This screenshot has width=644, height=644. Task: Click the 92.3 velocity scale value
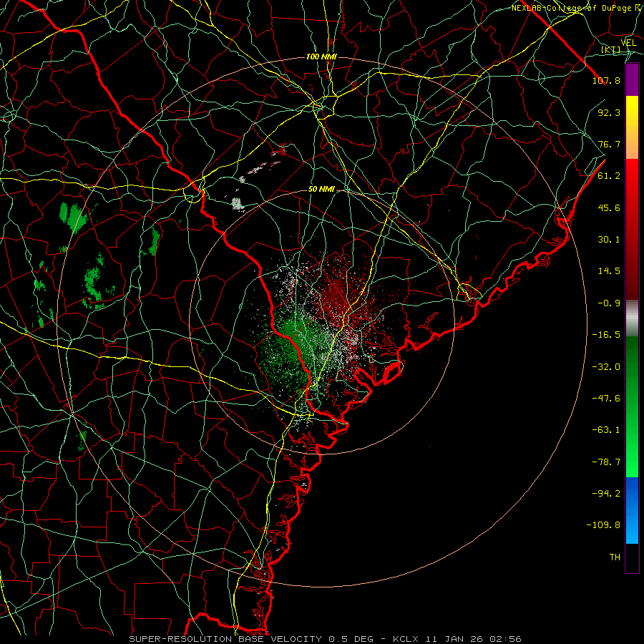point(609,112)
